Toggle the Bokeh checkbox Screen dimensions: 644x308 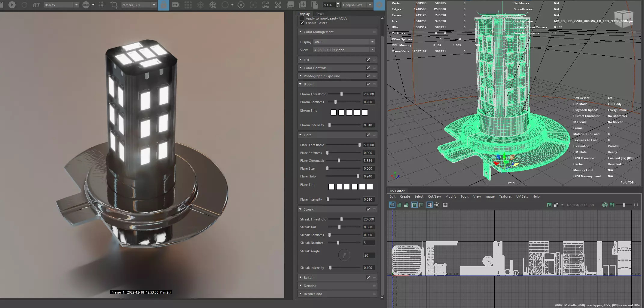click(368, 278)
